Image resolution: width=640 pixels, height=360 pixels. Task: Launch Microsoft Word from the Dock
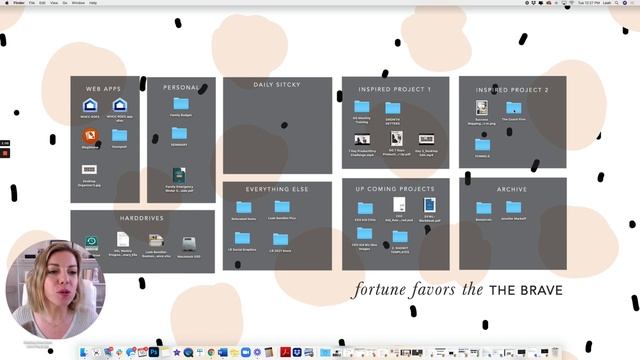tap(223, 352)
